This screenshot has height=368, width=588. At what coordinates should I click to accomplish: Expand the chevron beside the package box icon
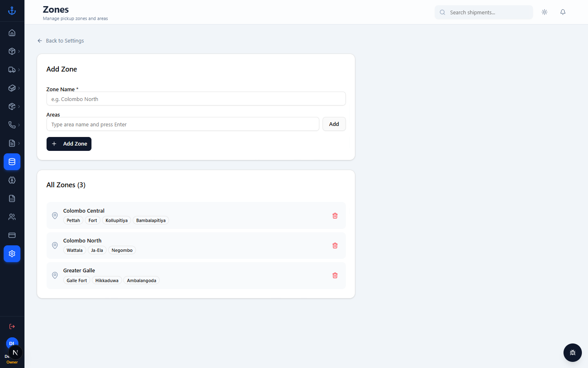tap(19, 51)
